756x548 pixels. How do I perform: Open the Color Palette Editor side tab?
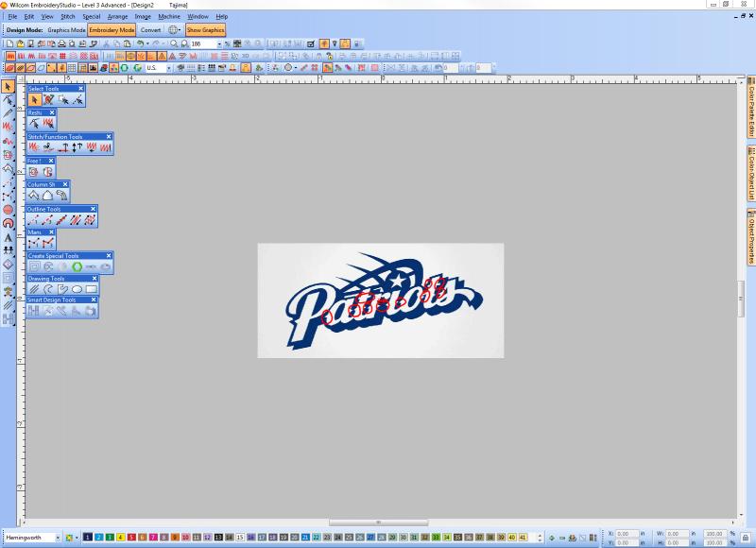pos(751,108)
